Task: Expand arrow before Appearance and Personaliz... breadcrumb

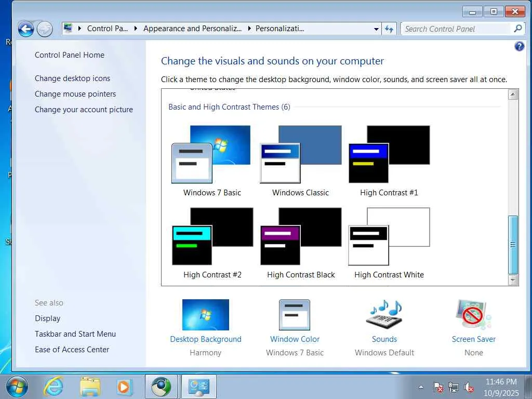Action: tap(136, 29)
